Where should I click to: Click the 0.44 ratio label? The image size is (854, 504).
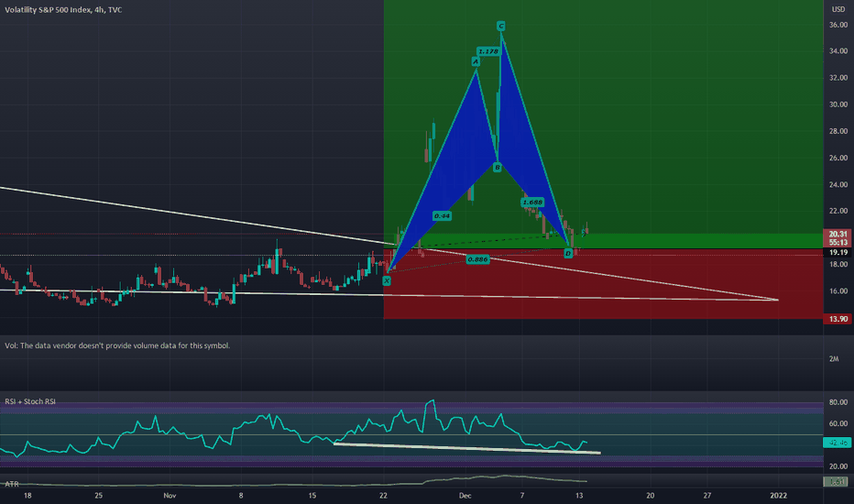click(x=442, y=215)
